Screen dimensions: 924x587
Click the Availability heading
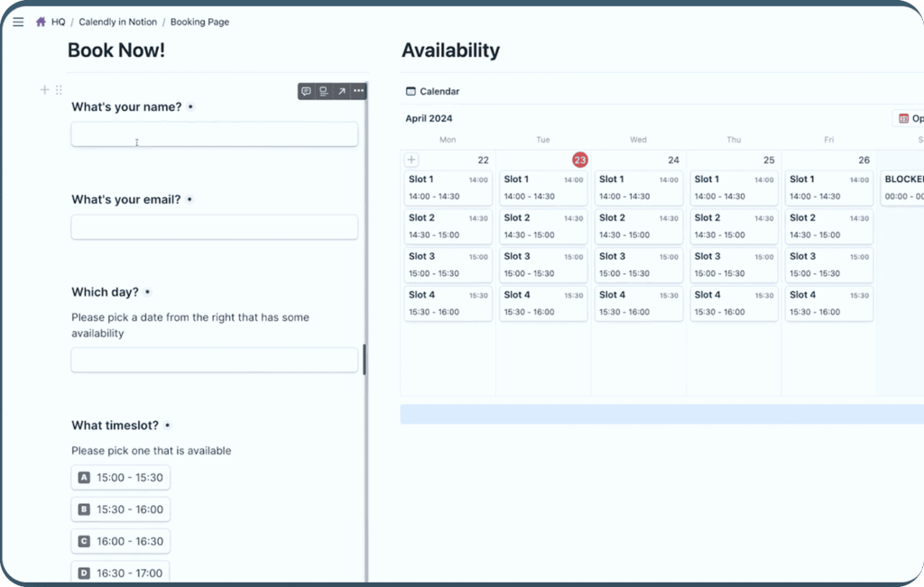tap(451, 50)
